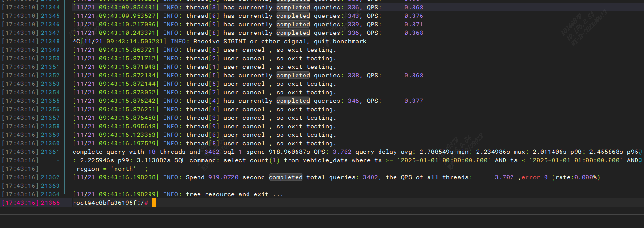Click the orange block cursor at the prompt
Screen dimensions: 644x228
pyautogui.click(x=154, y=203)
